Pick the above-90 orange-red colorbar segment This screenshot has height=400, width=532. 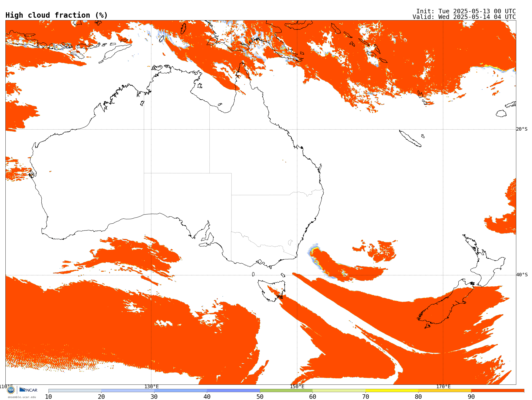pos(498,391)
